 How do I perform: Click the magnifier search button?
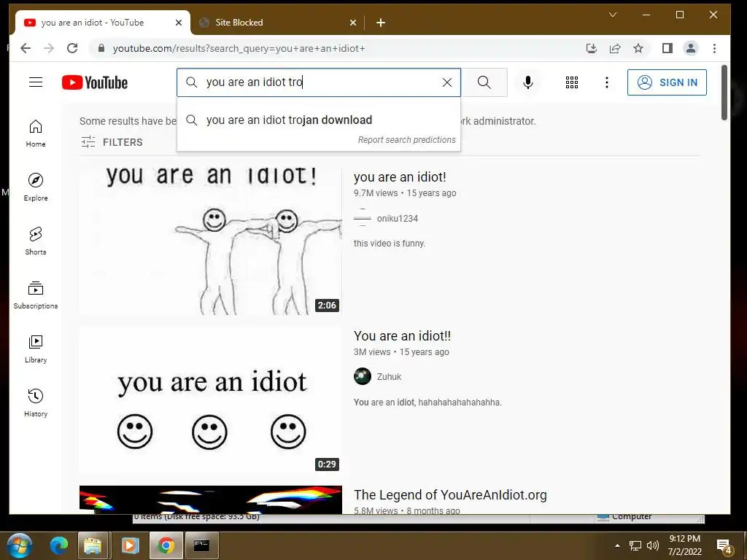(x=484, y=82)
